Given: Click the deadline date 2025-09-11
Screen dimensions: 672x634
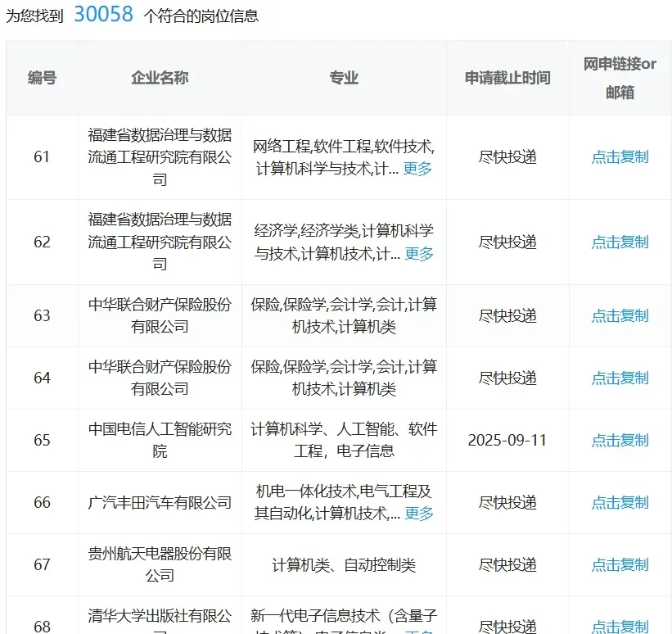Looking at the screenshot, I should [507, 440].
